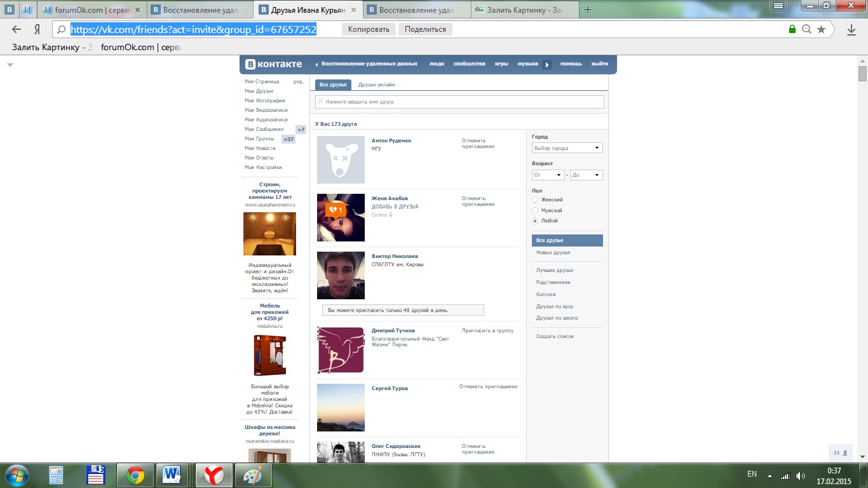Open 'игры' in VK header menu

point(501,64)
